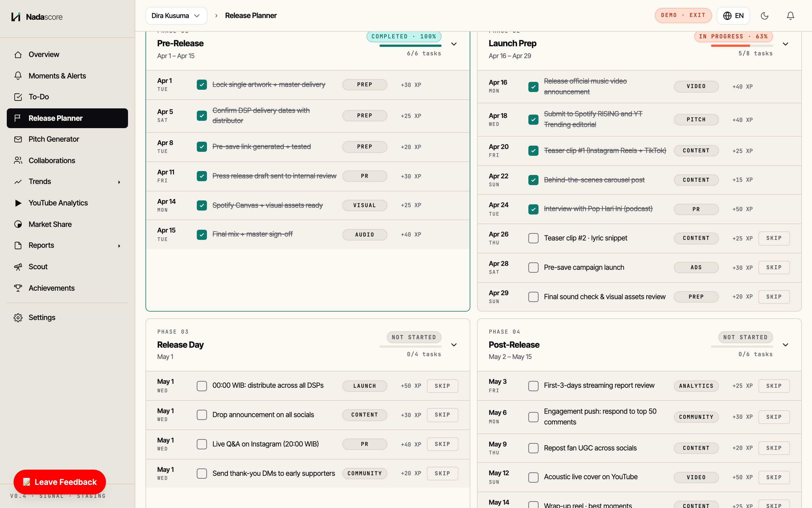This screenshot has width=812, height=508.
Task: Click the Pre-Release 100% progress bar
Action: 410,46
